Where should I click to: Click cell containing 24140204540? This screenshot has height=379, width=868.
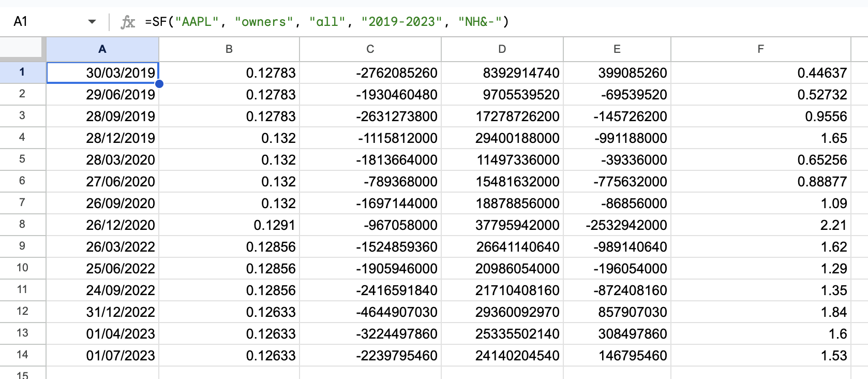(502, 355)
